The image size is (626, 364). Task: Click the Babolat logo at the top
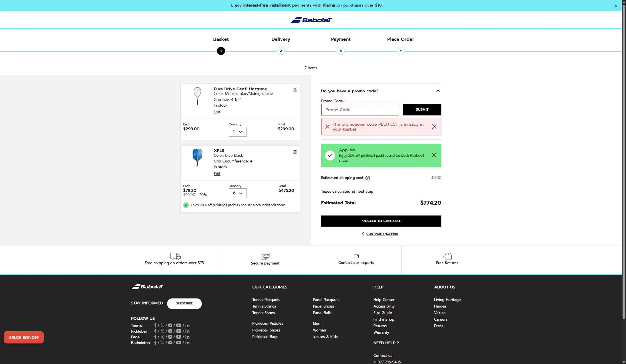311,20
